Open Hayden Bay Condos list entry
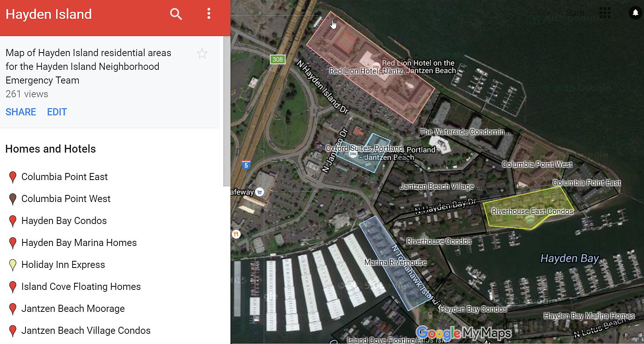 (x=64, y=221)
